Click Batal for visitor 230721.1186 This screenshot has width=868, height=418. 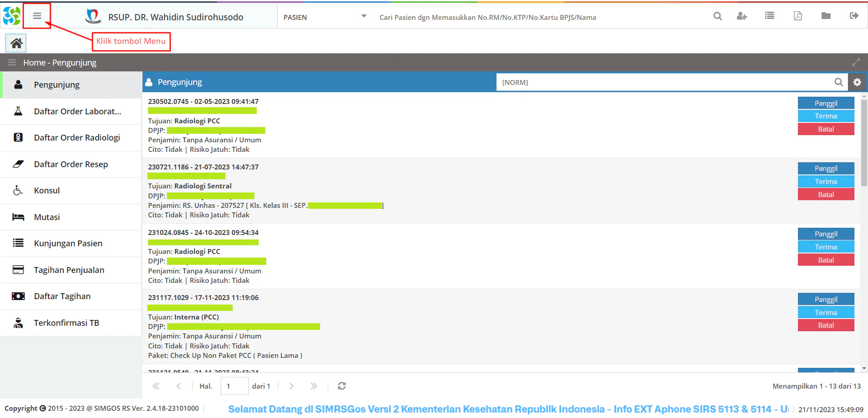click(826, 195)
